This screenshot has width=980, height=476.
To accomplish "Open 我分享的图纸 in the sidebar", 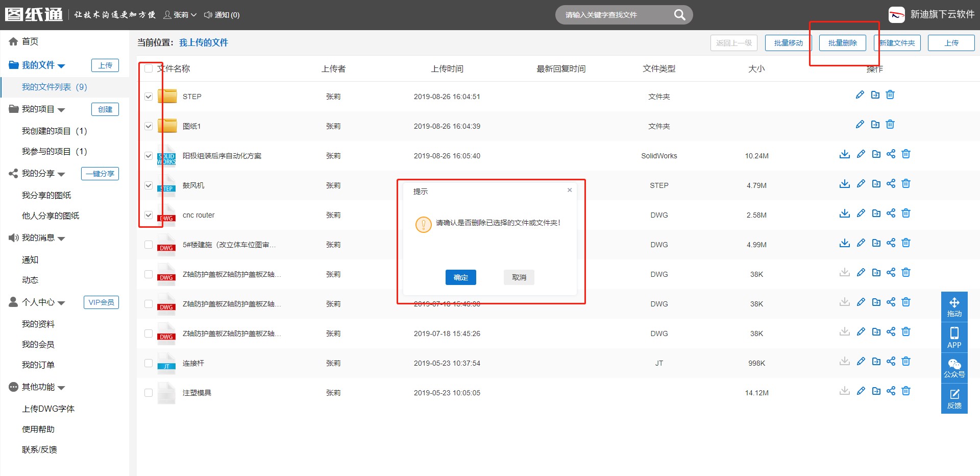I will click(46, 195).
